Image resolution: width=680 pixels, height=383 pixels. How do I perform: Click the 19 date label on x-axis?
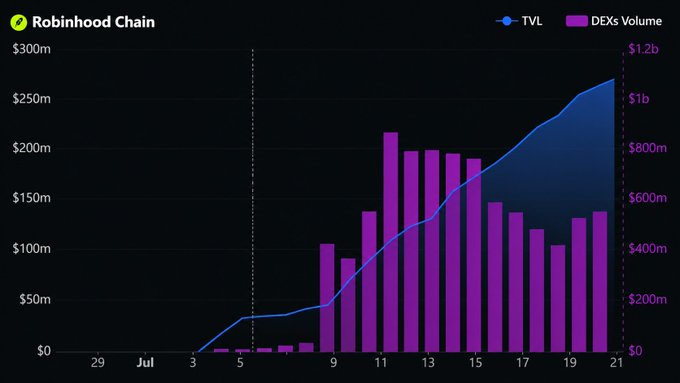570,363
